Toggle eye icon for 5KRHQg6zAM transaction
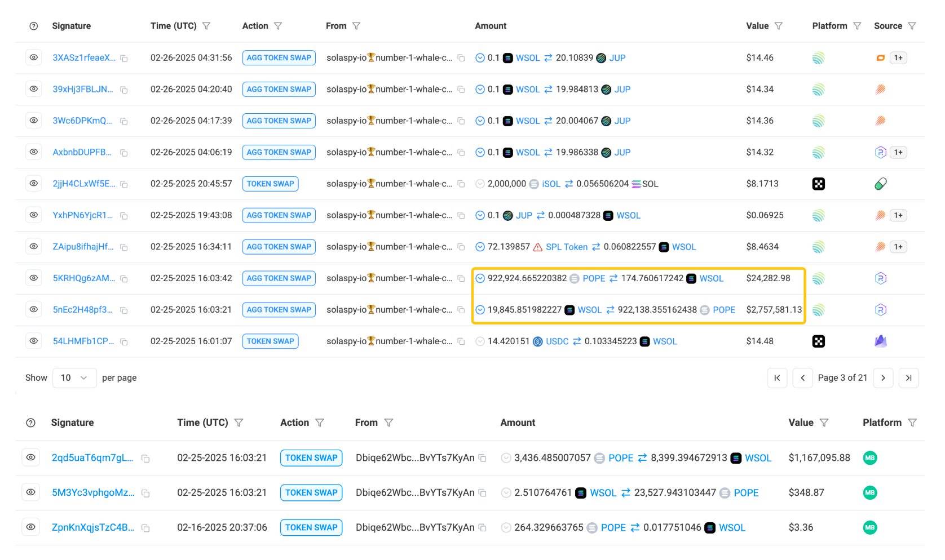This screenshot has height=560, width=945. click(34, 278)
